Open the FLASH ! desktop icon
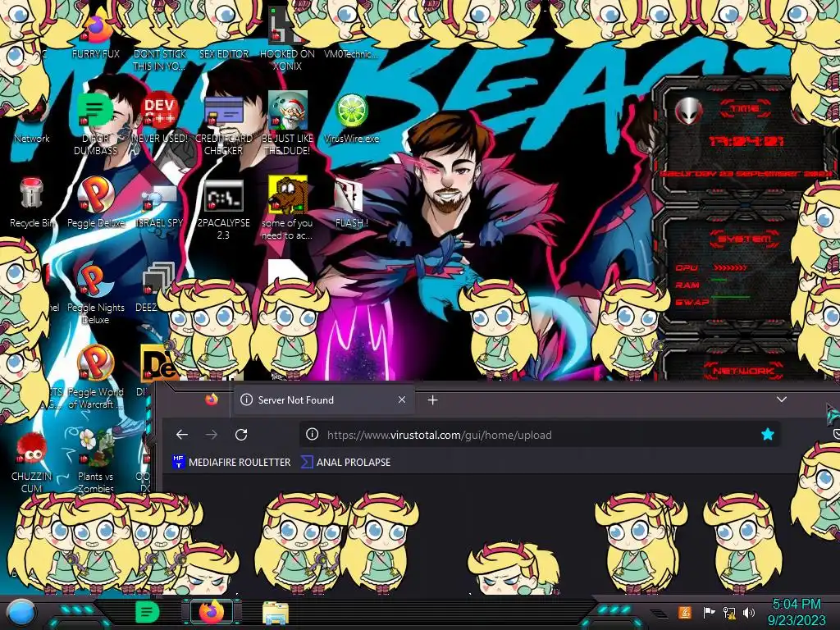The height and width of the screenshot is (630, 840). tap(351, 203)
